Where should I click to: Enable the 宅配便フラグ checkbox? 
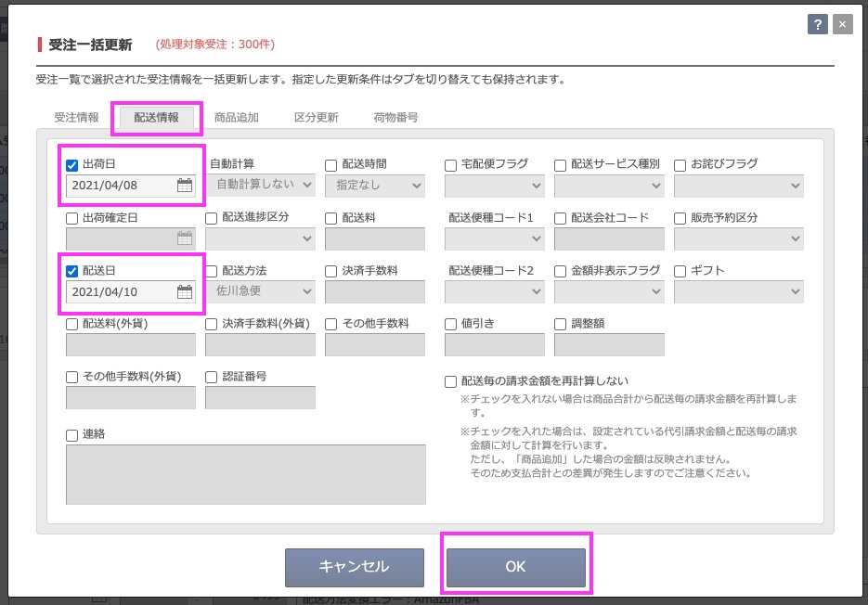(451, 165)
